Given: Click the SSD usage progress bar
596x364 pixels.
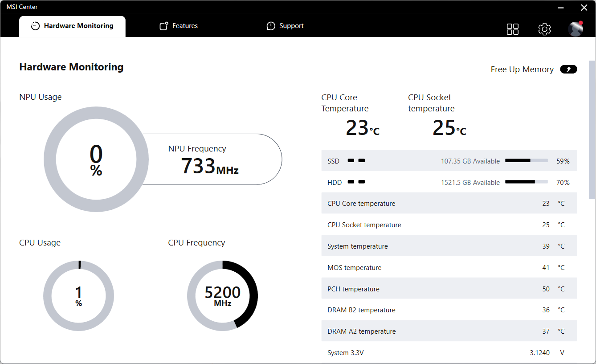Looking at the screenshot, I should [526, 161].
